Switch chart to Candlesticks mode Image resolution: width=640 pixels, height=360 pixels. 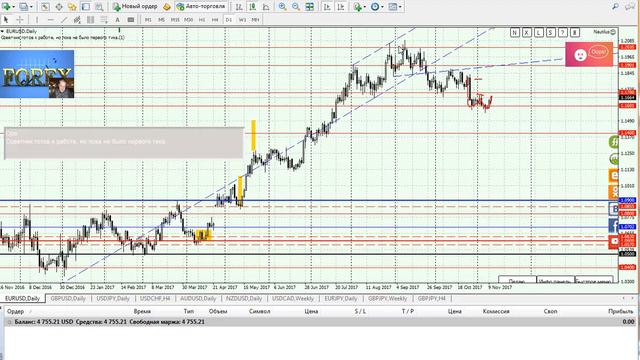(x=252, y=7)
